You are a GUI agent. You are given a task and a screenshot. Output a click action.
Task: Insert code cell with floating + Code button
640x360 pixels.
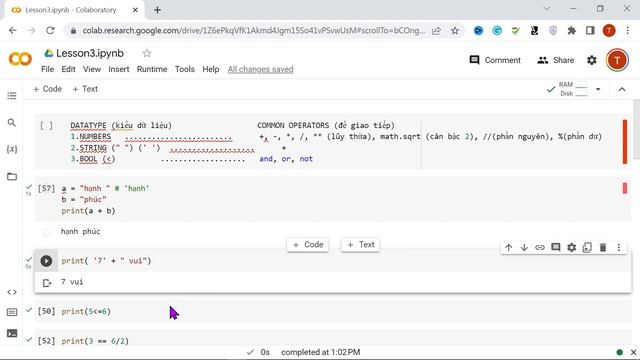click(x=308, y=245)
